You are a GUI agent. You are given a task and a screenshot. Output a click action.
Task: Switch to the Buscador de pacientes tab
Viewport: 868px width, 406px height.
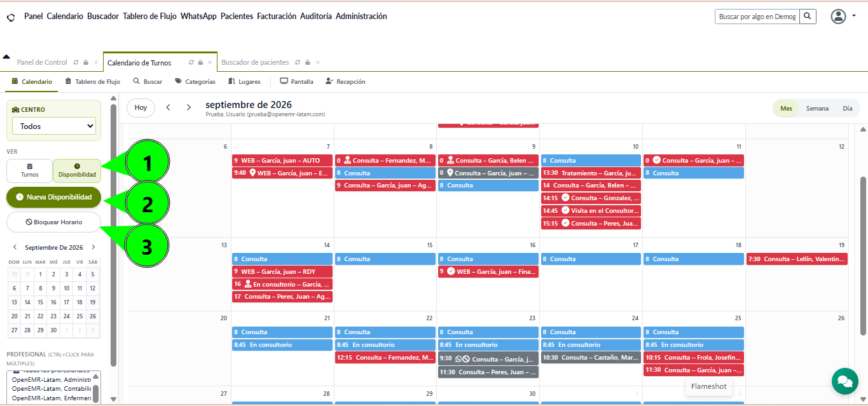(255, 63)
